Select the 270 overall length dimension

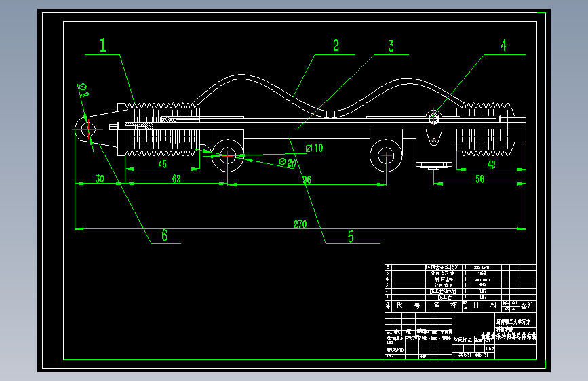300,224
